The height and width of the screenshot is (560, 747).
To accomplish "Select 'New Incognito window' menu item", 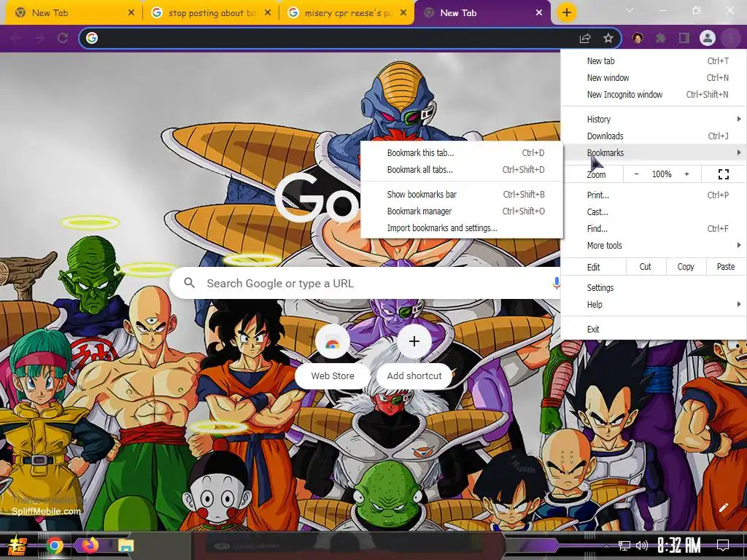I will tap(654, 94).
